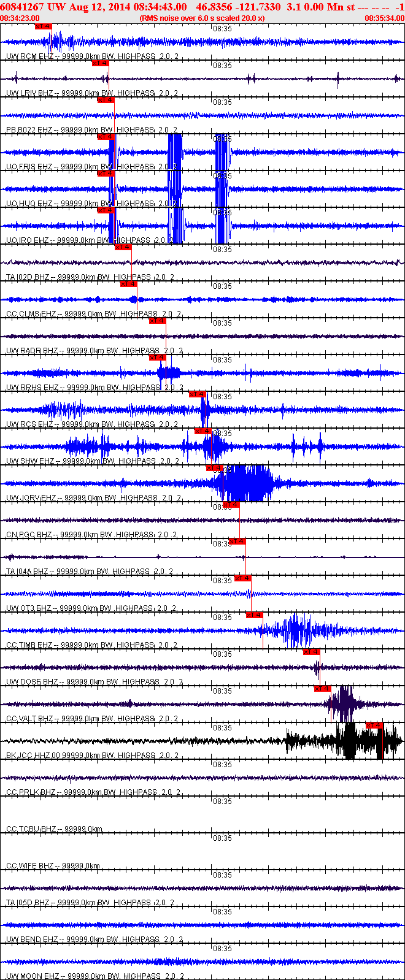The width and height of the screenshot is (405, 980).
Task: Select the TA I02D BHZ station label
Action: click(90, 277)
